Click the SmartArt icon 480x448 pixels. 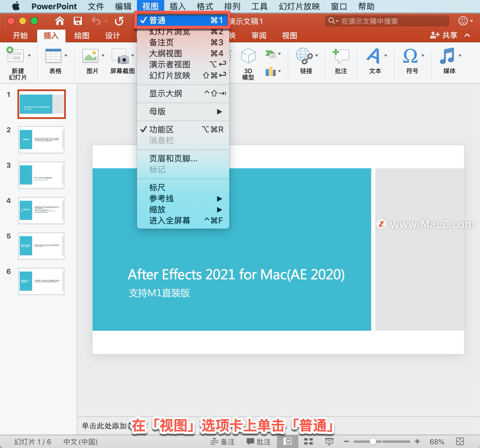coord(270,54)
